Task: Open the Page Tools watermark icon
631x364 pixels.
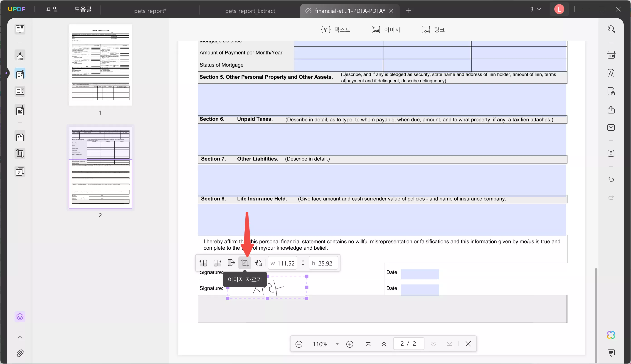Action: pyautogui.click(x=20, y=172)
